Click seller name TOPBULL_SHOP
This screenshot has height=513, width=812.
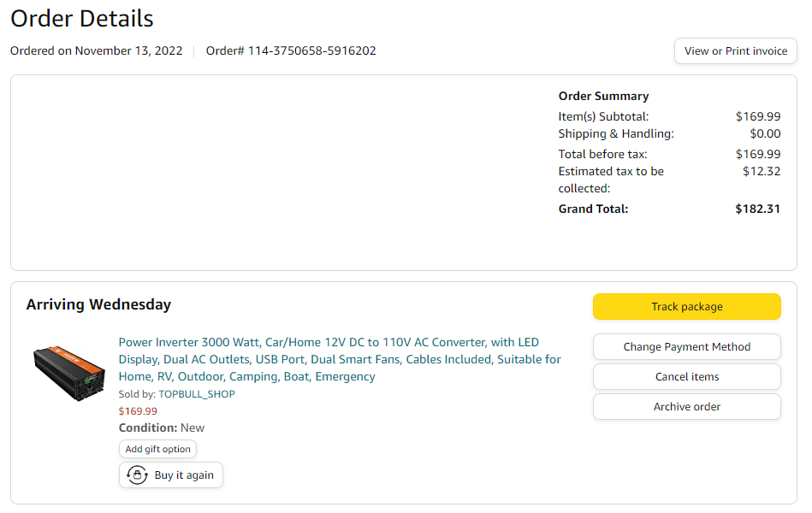196,394
